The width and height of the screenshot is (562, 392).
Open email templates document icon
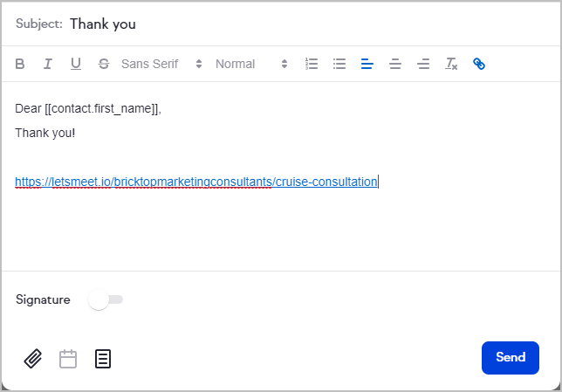(103, 358)
